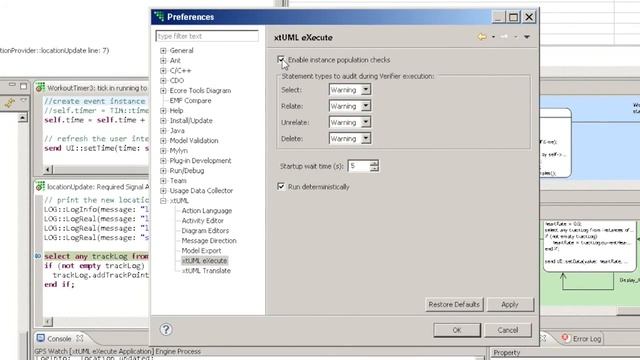Screen dimensions: 640x360
Task: Click the OK button
Action: coord(457,330)
